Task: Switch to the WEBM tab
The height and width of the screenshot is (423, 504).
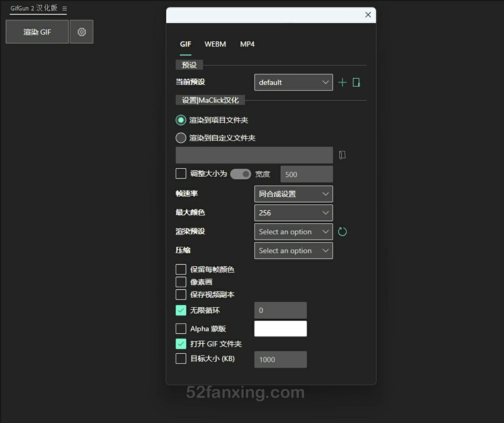Action: pos(215,44)
